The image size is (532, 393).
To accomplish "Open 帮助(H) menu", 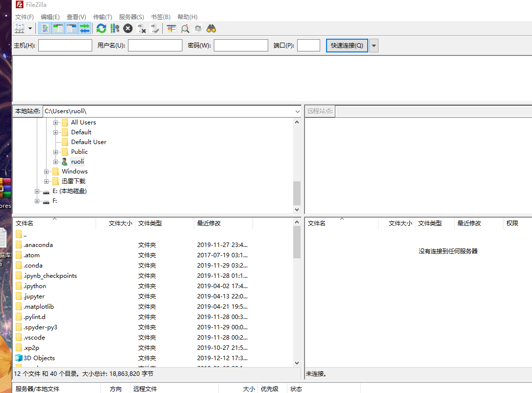I will pyautogui.click(x=187, y=17).
